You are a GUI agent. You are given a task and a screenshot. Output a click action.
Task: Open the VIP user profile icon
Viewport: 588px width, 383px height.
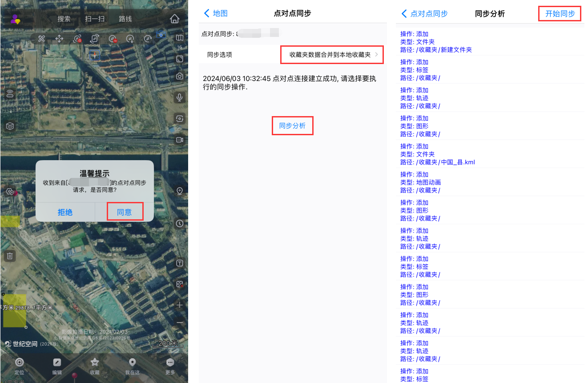(16, 19)
